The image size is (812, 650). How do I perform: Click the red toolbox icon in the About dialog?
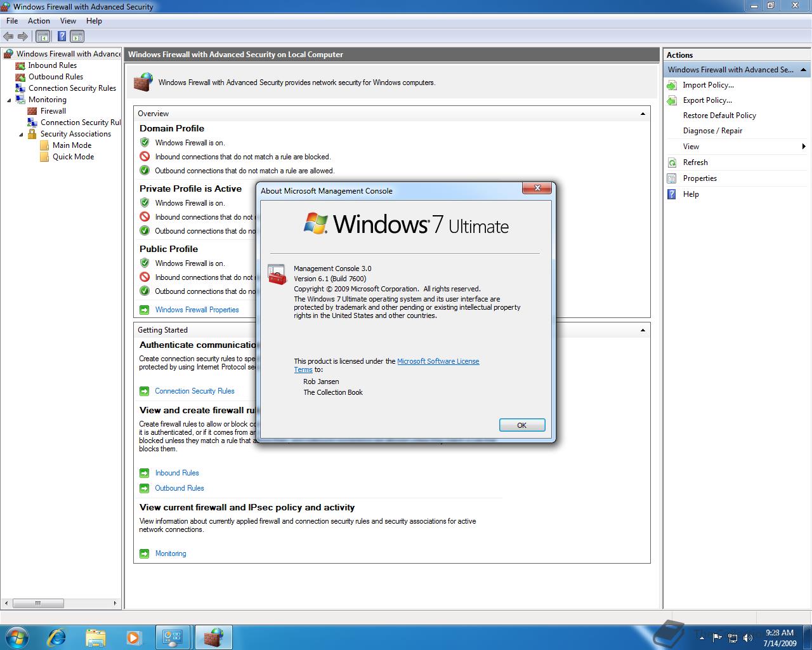[277, 274]
